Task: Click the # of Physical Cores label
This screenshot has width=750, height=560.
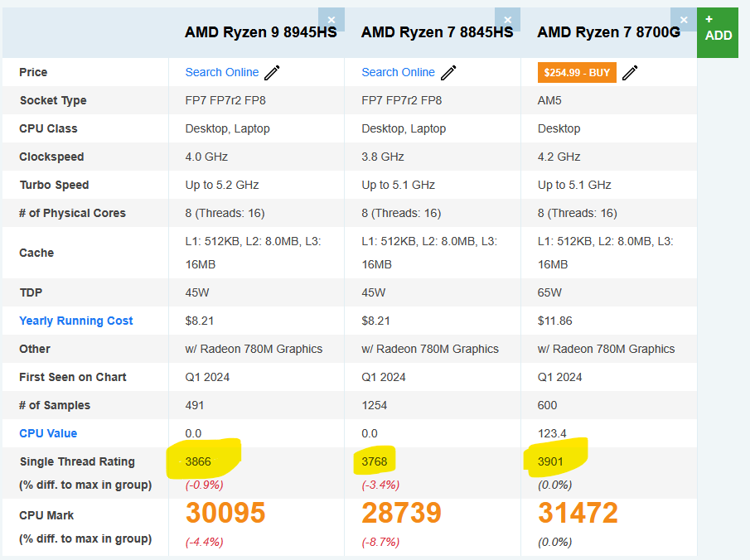Action: [72, 213]
